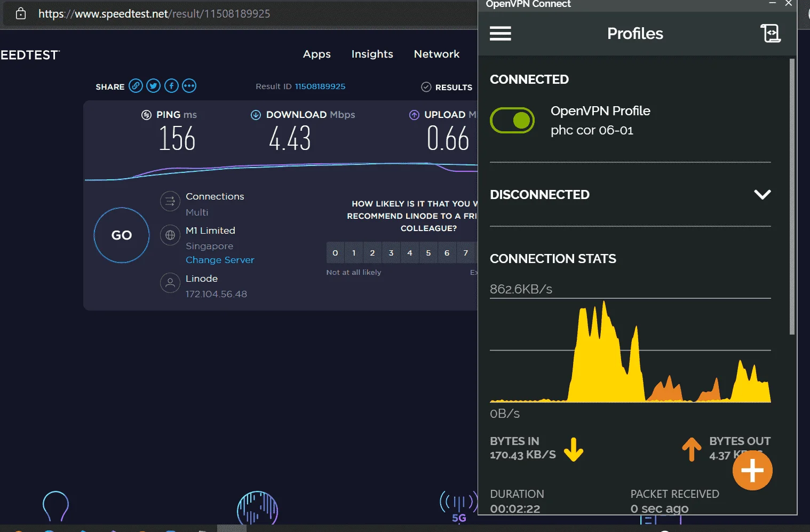Share the result on Twitter
This screenshot has width=810, height=532.
point(154,86)
